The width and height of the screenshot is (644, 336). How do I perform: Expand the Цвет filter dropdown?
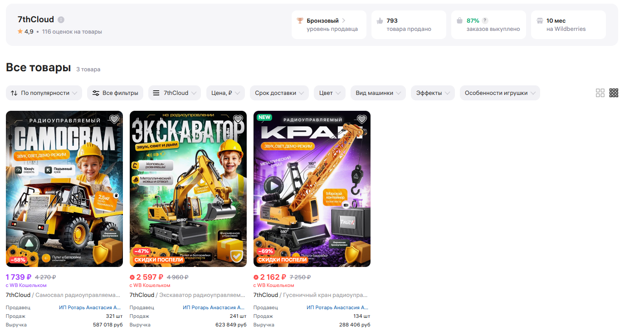tap(330, 93)
